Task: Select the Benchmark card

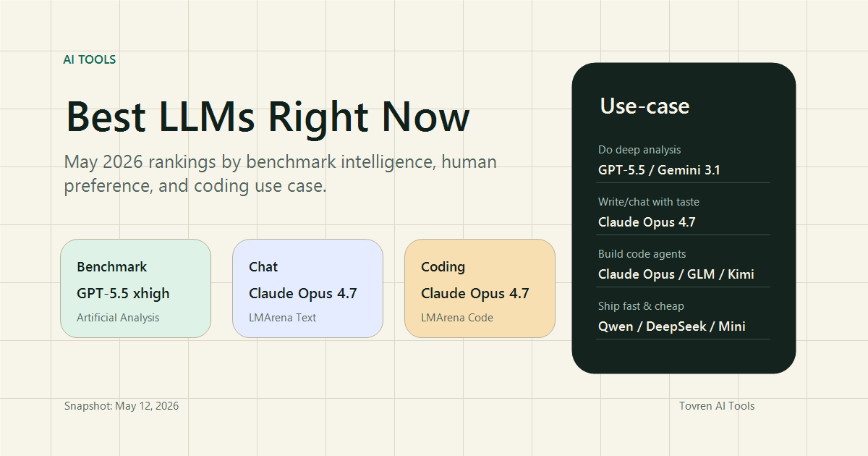Action: click(135, 288)
